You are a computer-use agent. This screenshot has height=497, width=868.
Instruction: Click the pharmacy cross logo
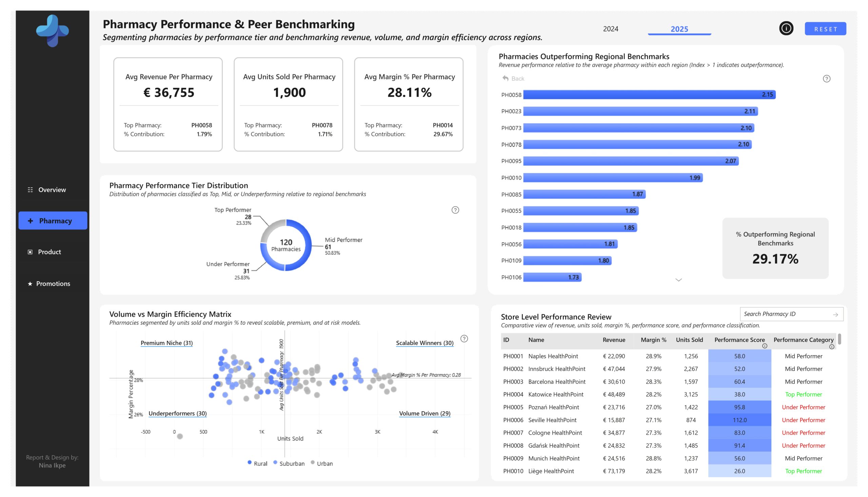point(53,31)
